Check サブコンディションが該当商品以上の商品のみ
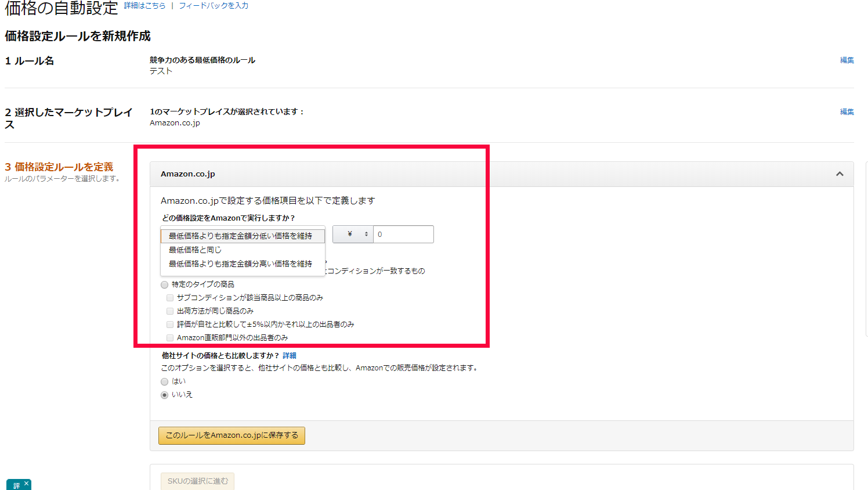 [170, 298]
